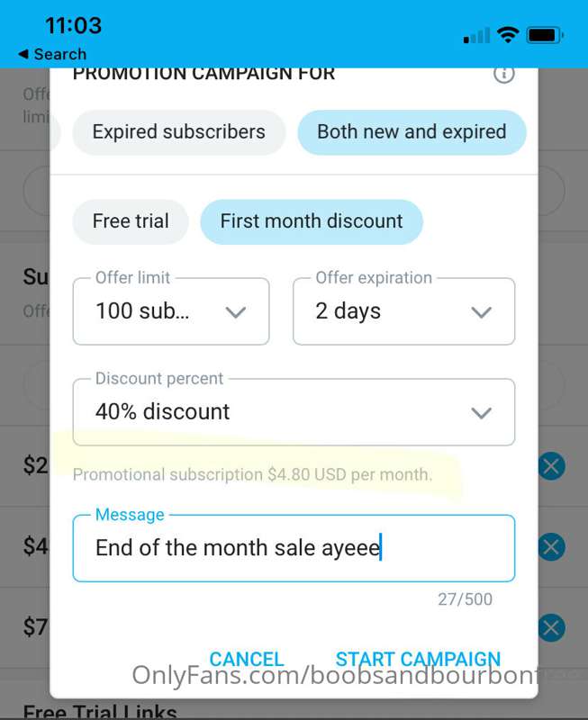Tap the battery status icon

(546, 35)
